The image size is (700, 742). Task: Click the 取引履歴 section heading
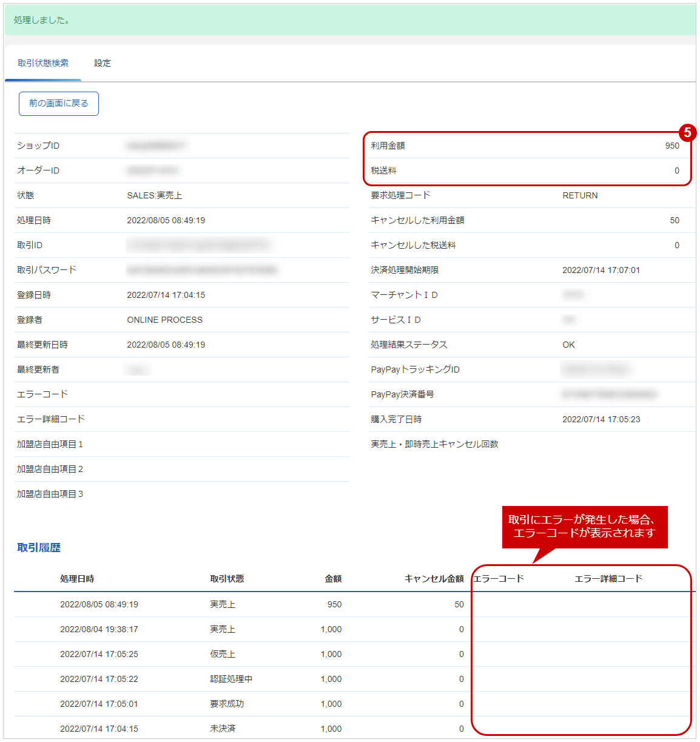[39, 548]
